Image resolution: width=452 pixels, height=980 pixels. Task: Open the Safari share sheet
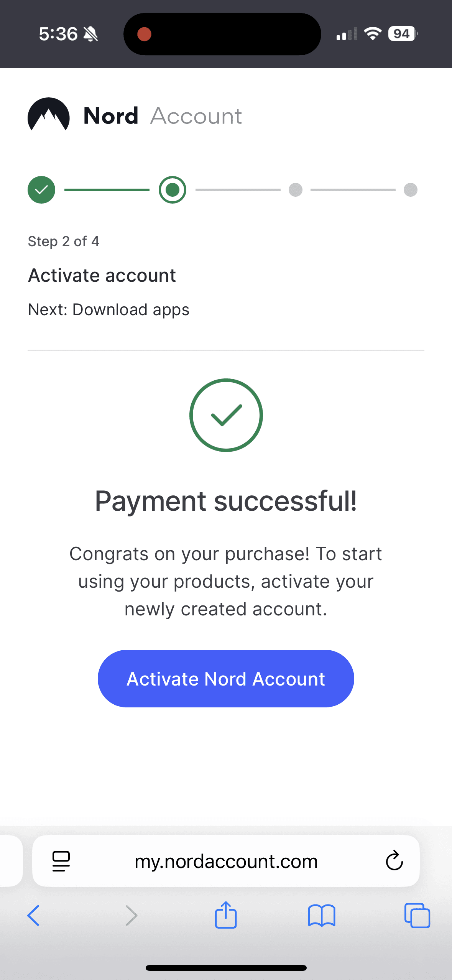pyautogui.click(x=226, y=915)
